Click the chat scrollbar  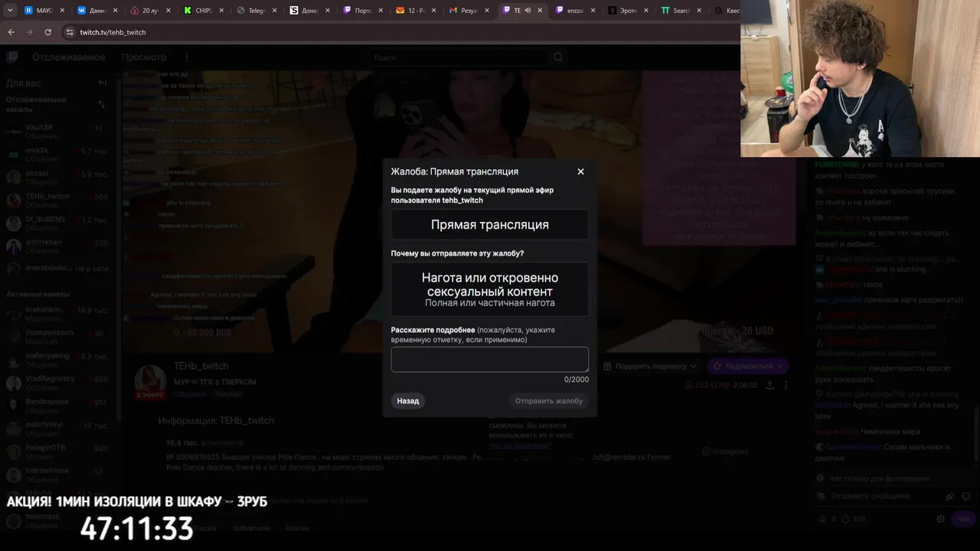tap(978, 432)
